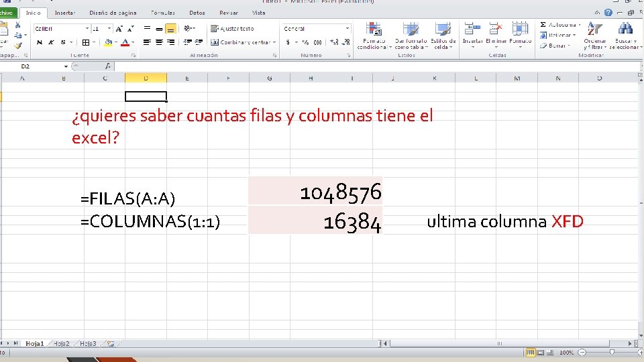Screen dimensions: 644x362
Task: Switch to Hoja2 sheet tab
Action: tap(61, 343)
